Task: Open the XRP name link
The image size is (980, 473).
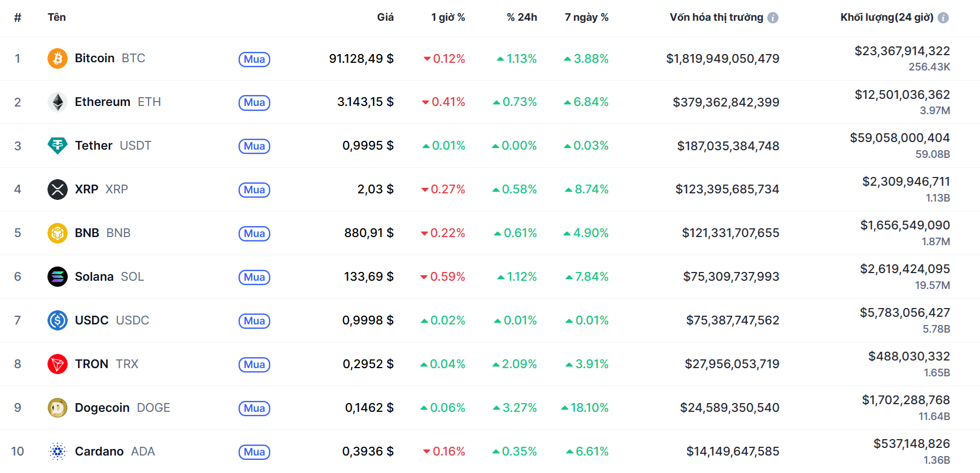Action: pyautogui.click(x=102, y=190)
